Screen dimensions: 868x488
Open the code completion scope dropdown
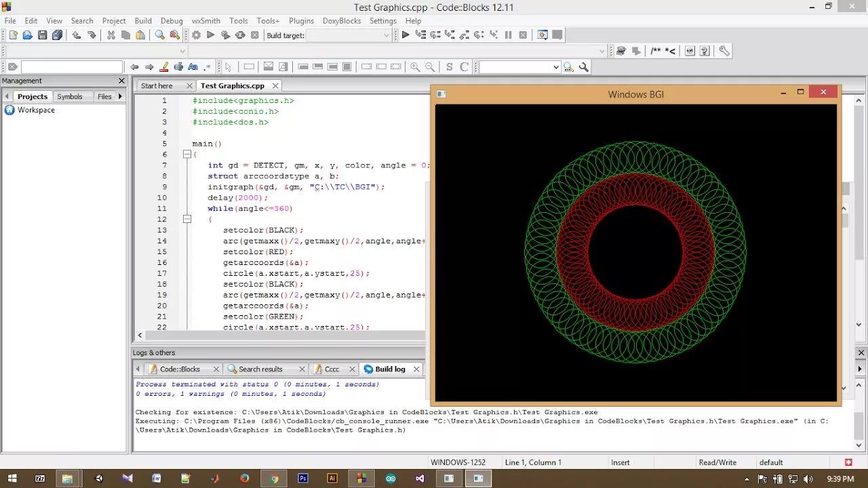coord(95,52)
